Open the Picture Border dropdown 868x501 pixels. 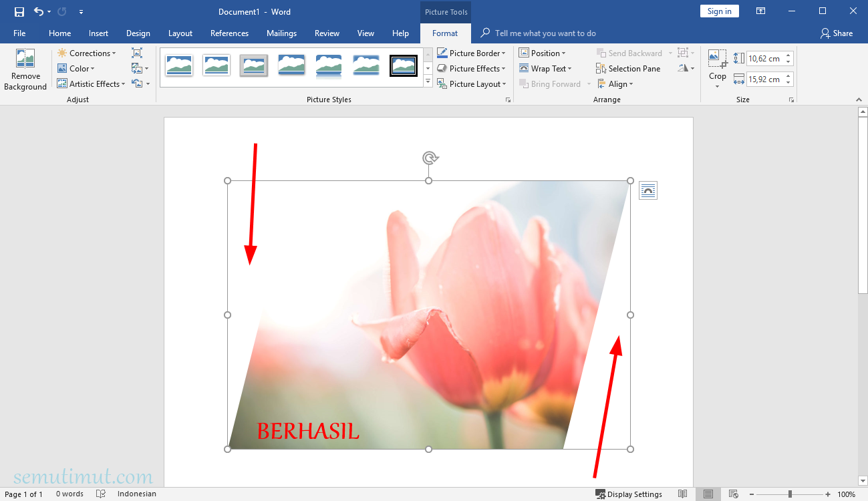tap(472, 53)
